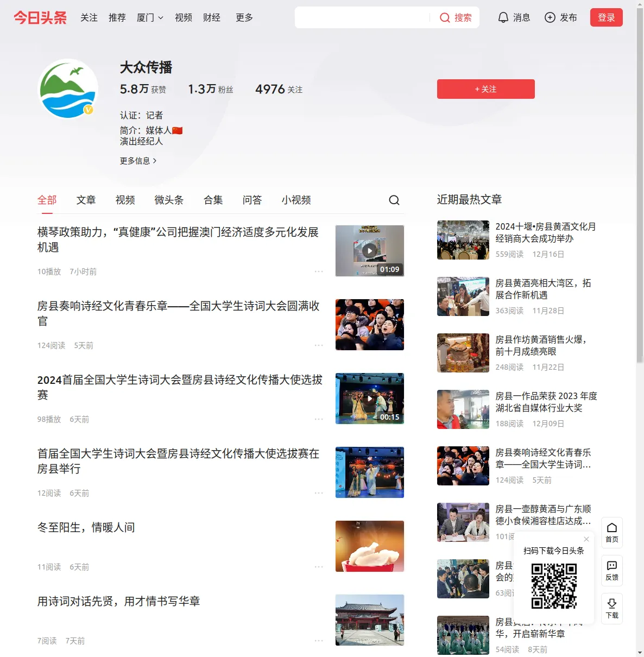Click the 发布 plus-circle icon

(x=550, y=17)
